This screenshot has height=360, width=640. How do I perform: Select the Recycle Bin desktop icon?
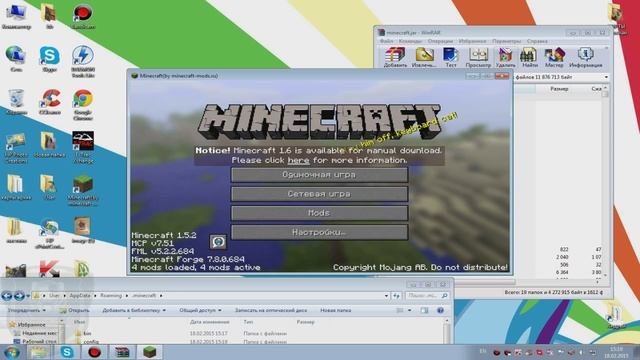[x=16, y=102]
